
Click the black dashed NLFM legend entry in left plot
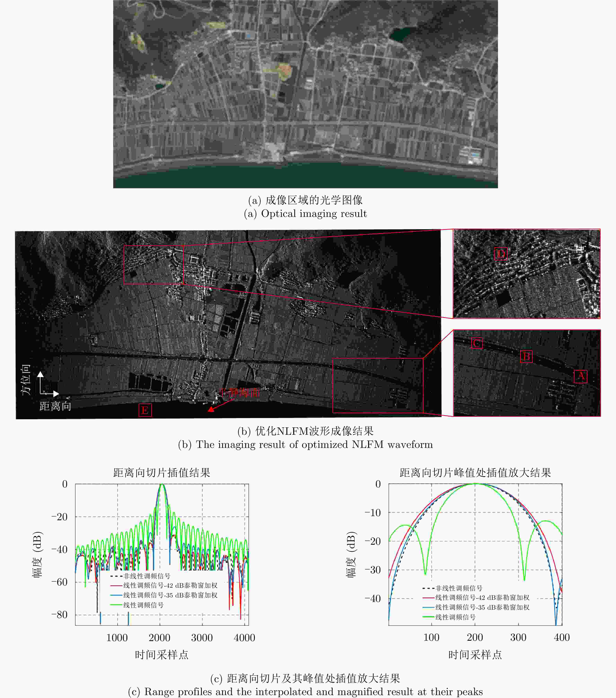pos(141,576)
